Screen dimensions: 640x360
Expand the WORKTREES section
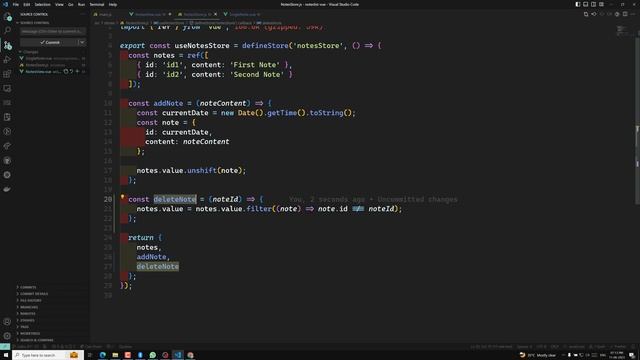(30, 333)
